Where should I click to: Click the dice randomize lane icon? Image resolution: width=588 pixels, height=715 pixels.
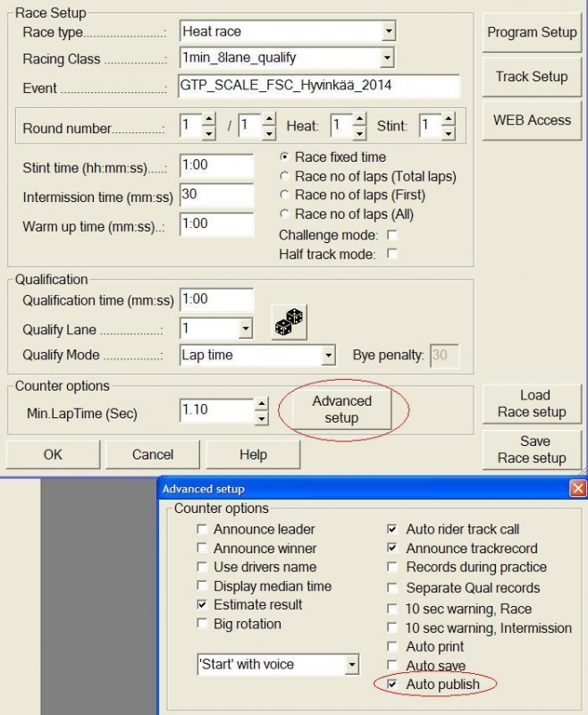click(x=289, y=323)
